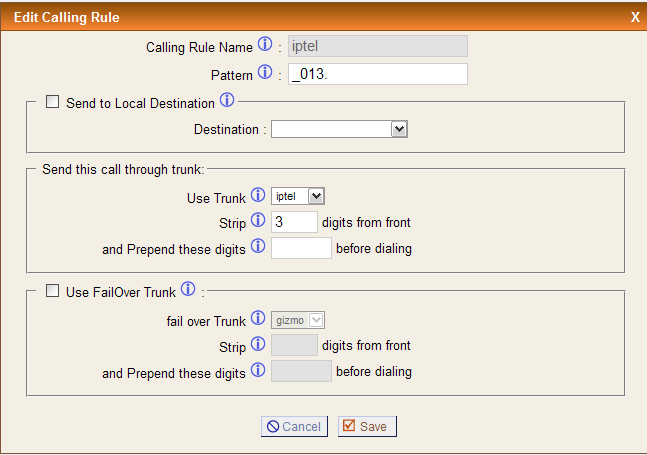
Task: Close the Edit Calling Rule dialog
Action: (x=635, y=17)
